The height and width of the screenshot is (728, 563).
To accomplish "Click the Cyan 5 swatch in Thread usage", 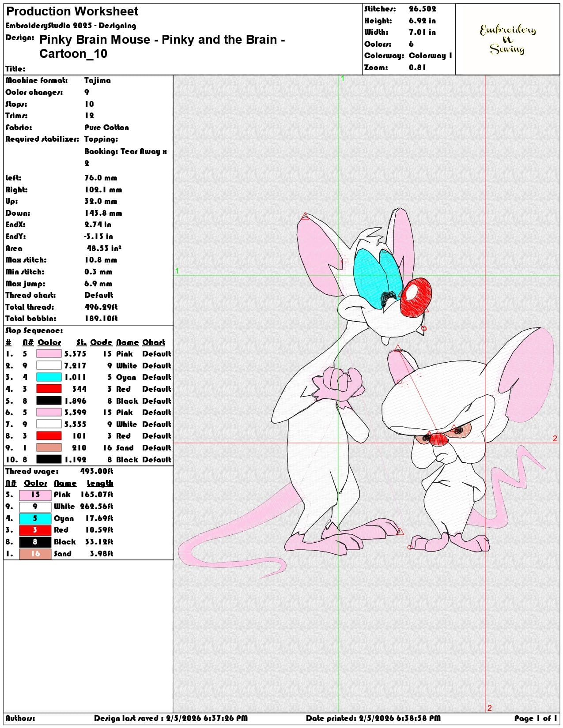I will coord(35,518).
